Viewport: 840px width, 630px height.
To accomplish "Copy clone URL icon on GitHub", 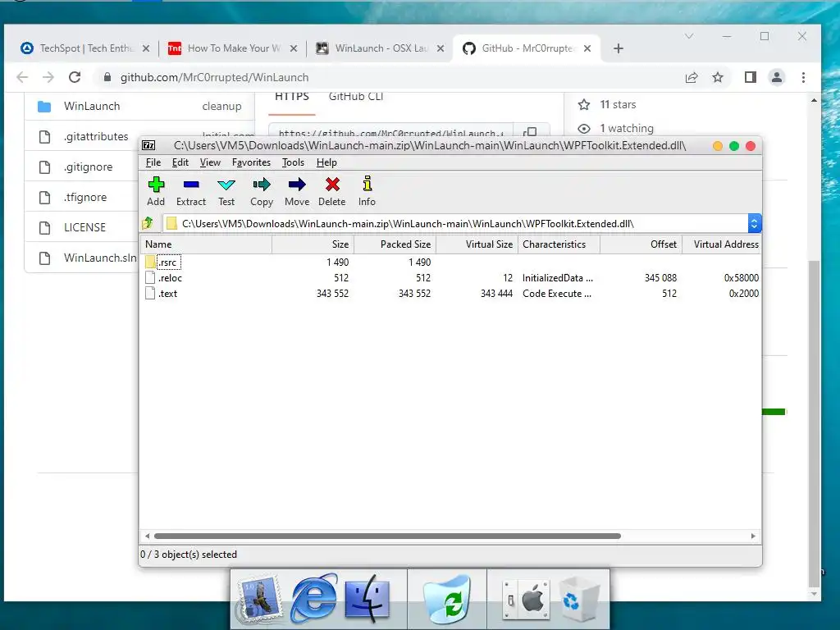I will click(530, 132).
